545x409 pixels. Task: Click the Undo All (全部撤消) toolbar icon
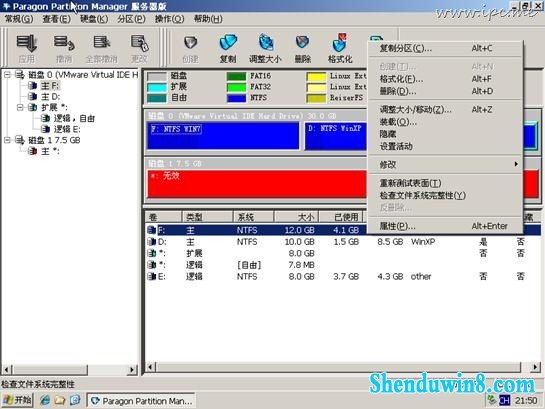click(101, 48)
